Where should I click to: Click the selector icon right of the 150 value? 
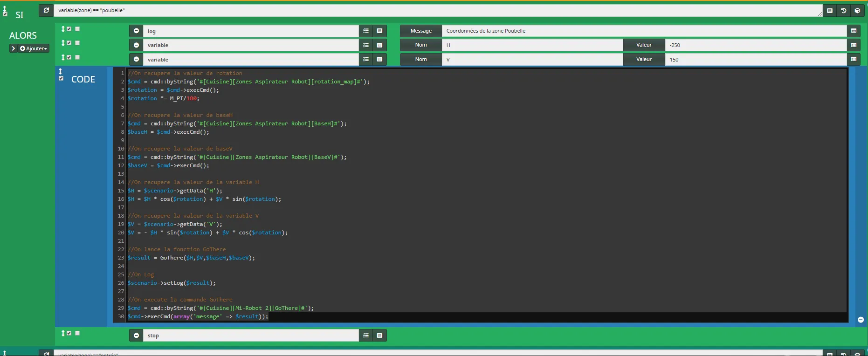click(x=854, y=59)
